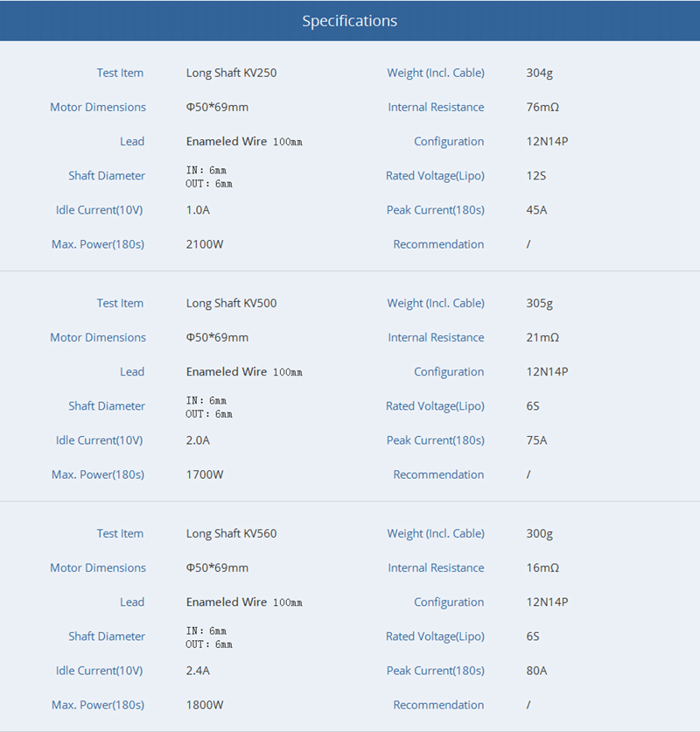Click the 2100W max power value
This screenshot has height=732, width=700.
[205, 244]
